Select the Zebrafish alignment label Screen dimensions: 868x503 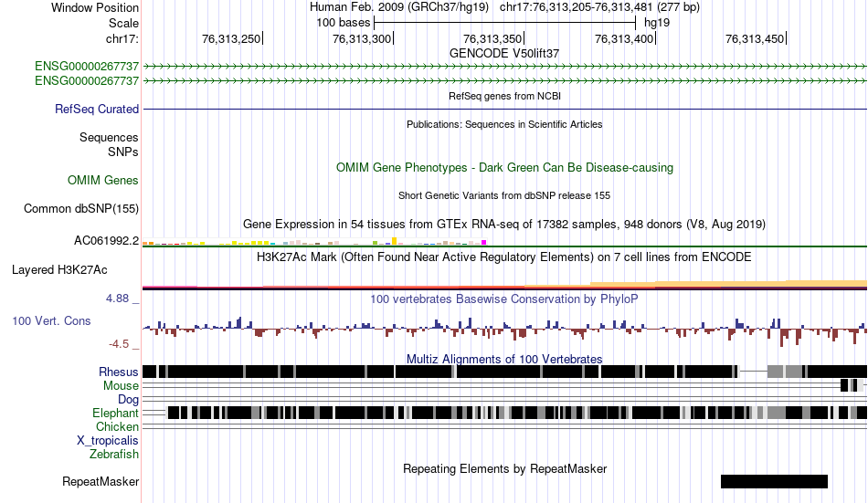tap(114, 455)
